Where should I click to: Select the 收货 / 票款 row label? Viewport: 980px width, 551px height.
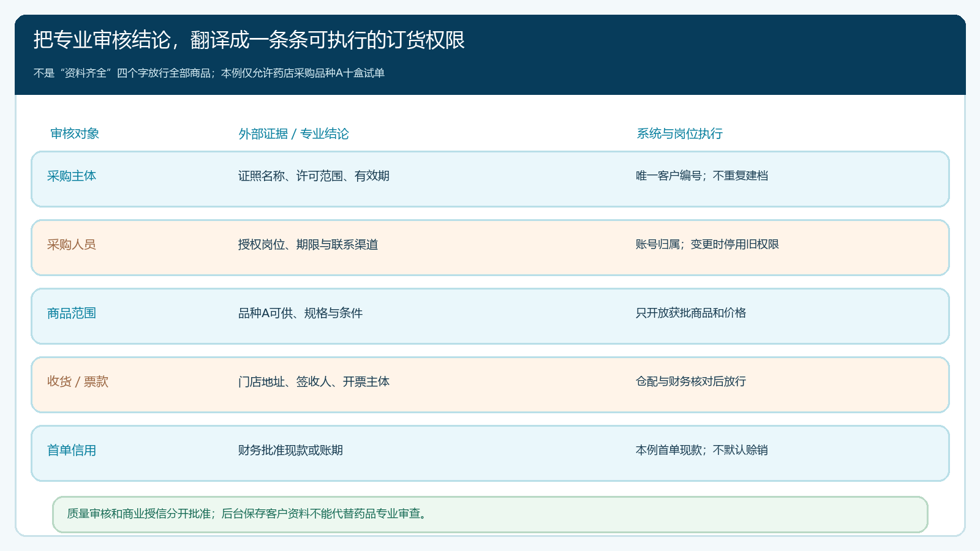tap(78, 381)
